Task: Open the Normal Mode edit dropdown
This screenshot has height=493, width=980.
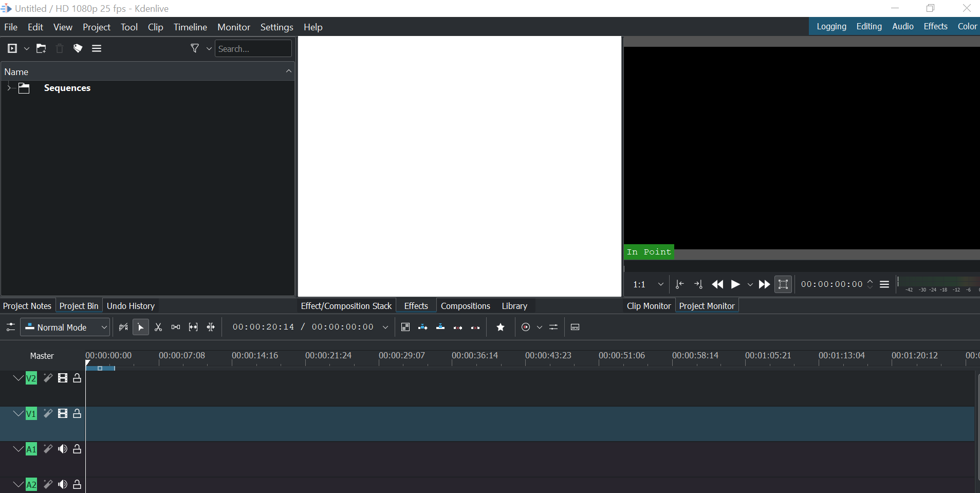Action: [65, 327]
